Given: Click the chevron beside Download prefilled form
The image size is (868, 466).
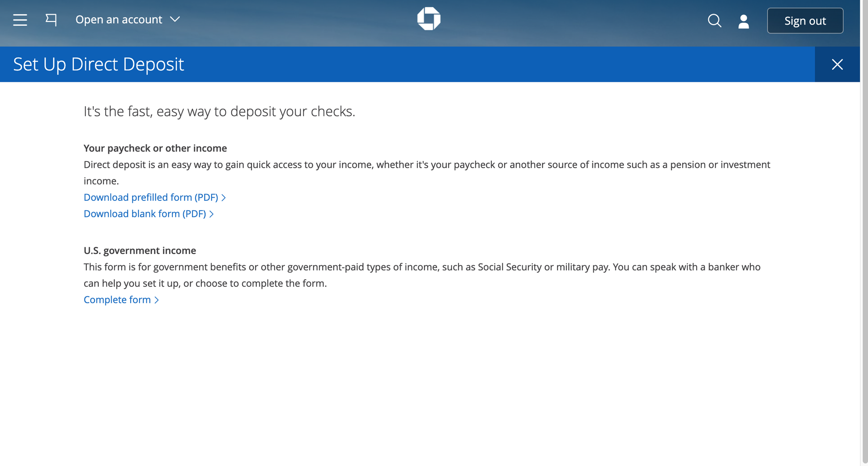Looking at the screenshot, I should pyautogui.click(x=223, y=197).
